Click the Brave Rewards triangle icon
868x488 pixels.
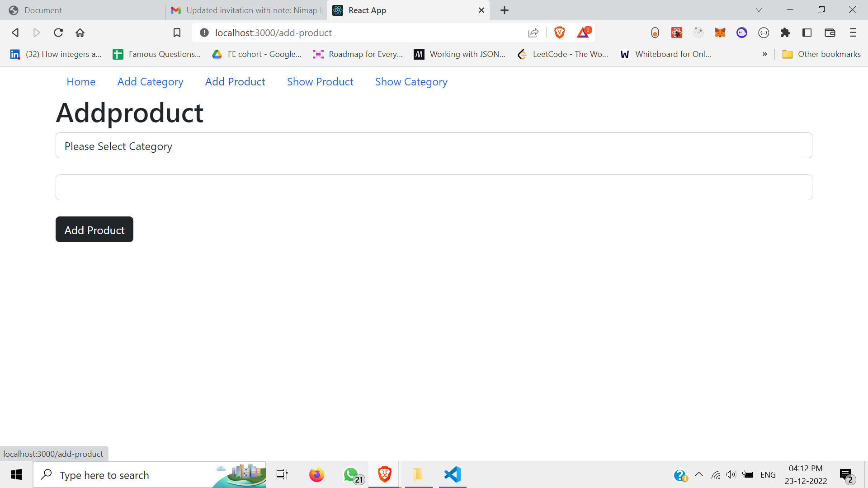[x=584, y=32]
